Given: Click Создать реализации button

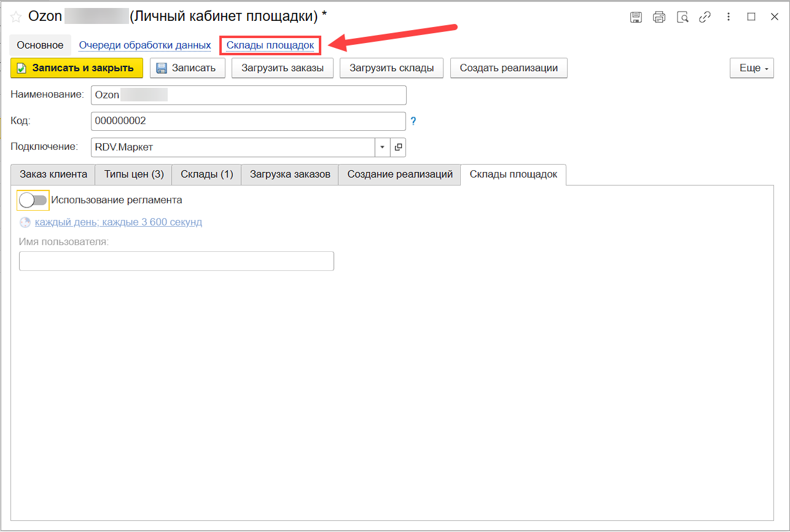Looking at the screenshot, I should [x=509, y=68].
